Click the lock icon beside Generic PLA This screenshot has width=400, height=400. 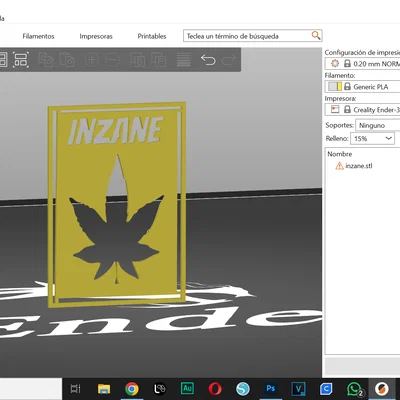coord(347,86)
